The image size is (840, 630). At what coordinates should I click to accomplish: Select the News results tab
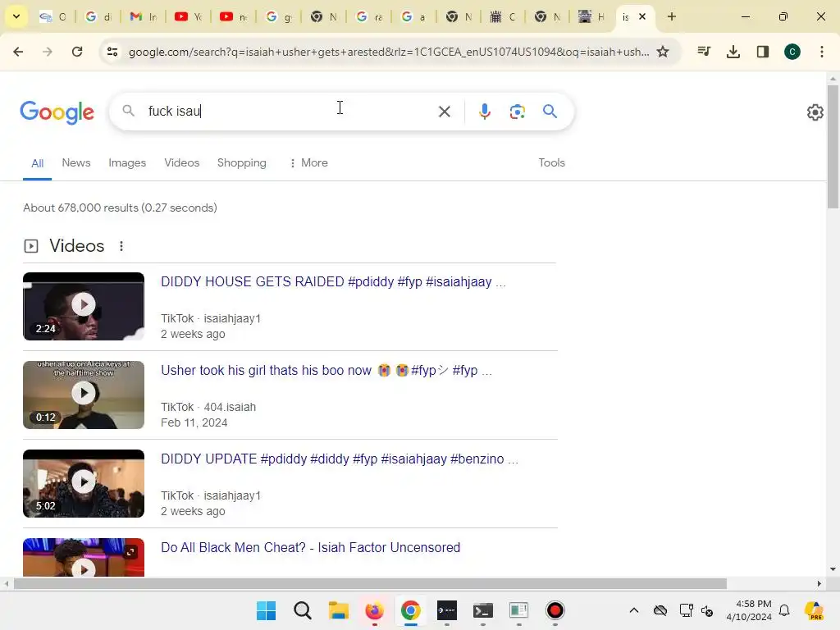(76, 163)
